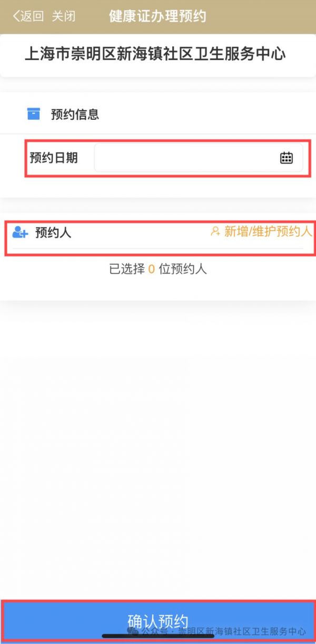This screenshot has height=644, width=316.
Task: Focus the empty appointment date field
Action: pos(199,157)
